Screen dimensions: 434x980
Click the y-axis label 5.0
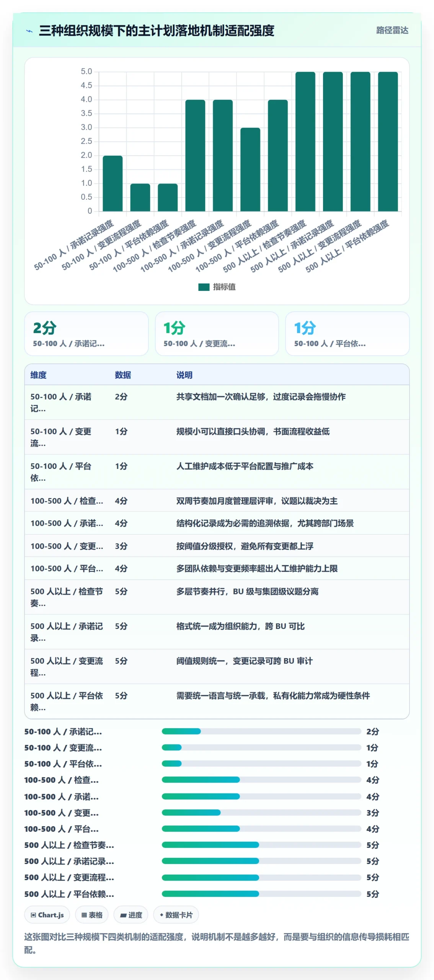click(x=86, y=72)
